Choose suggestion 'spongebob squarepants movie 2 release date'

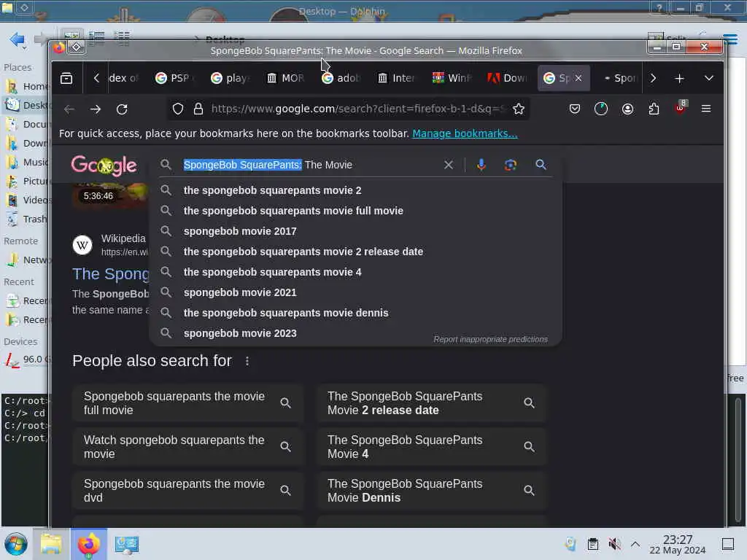[355, 252]
